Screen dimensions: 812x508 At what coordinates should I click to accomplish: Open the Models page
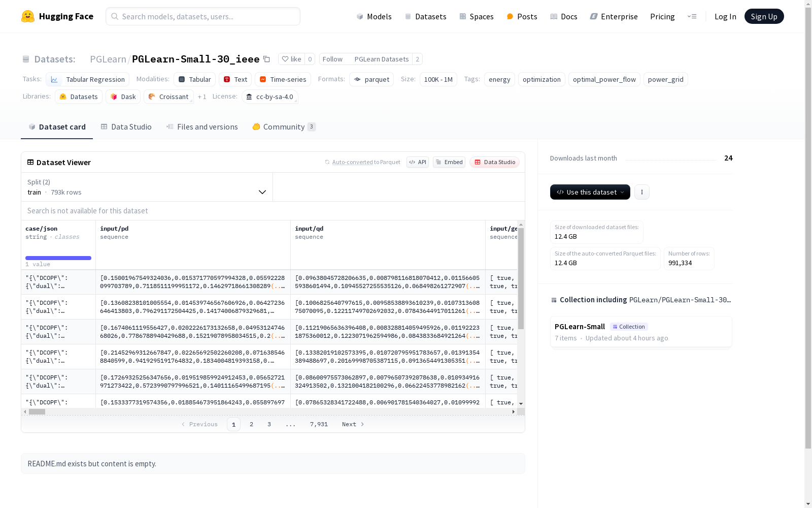(374, 16)
